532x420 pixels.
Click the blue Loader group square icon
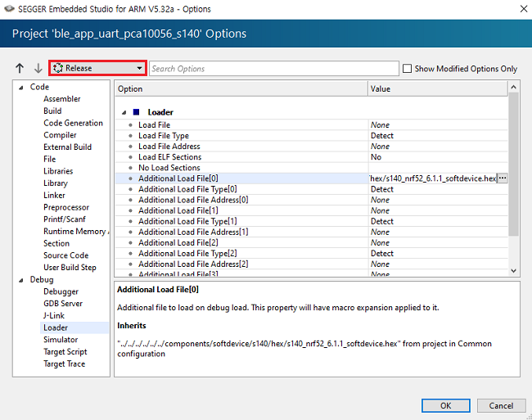coord(137,112)
